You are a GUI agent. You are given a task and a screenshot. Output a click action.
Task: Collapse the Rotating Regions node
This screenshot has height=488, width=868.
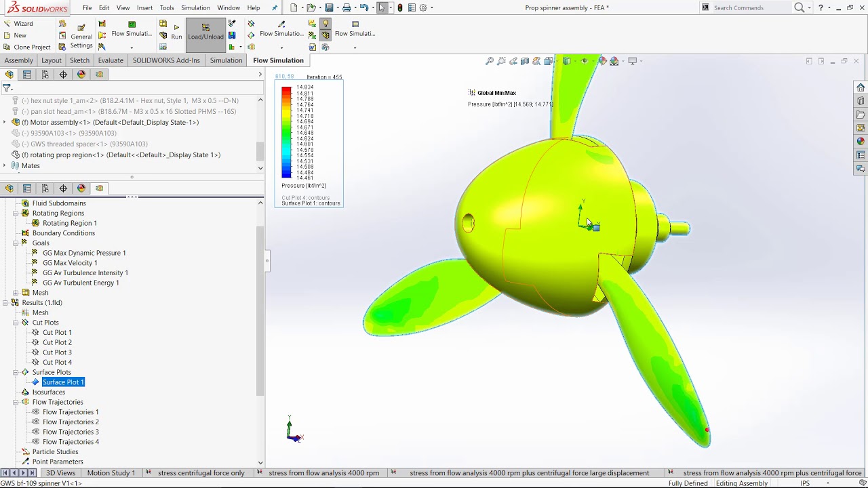(x=16, y=213)
